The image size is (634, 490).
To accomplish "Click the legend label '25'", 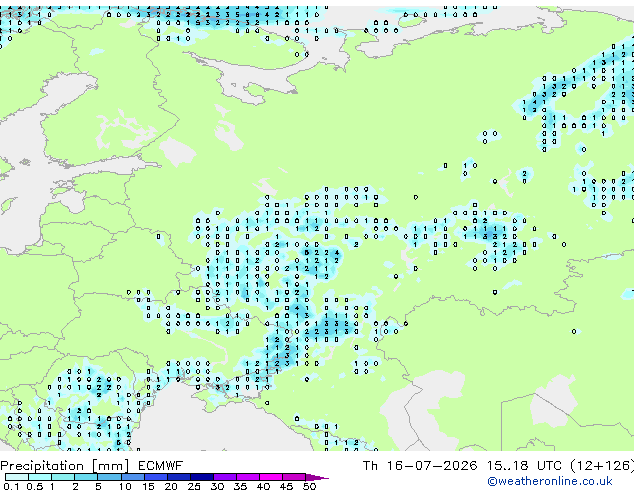I will coord(194,486).
